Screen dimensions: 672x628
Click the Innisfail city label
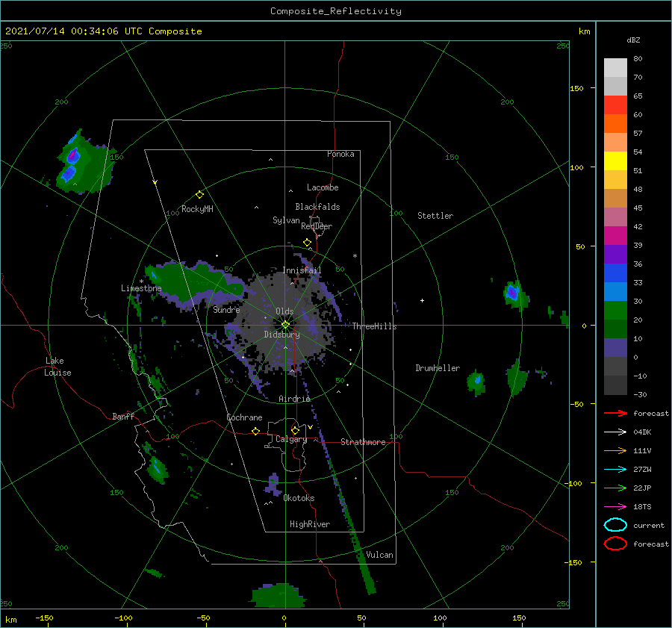(302, 270)
